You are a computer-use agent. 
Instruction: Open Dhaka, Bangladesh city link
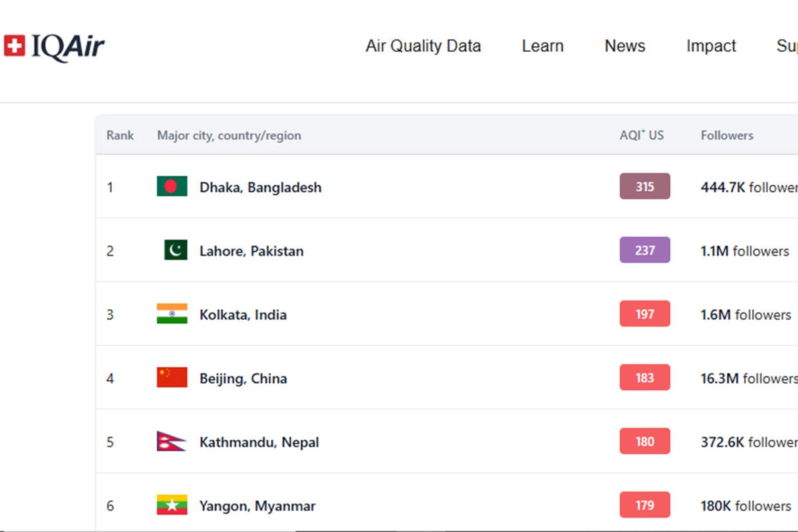point(260,188)
